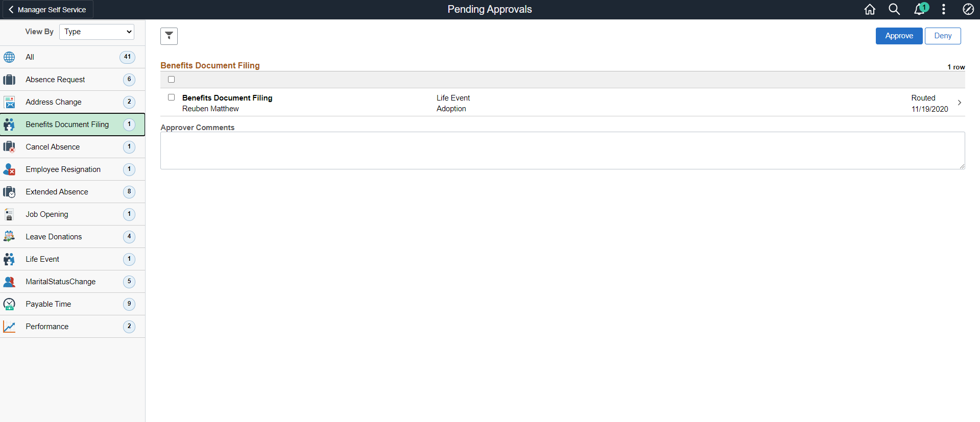The width and height of the screenshot is (980, 422).
Task: Click the 4 count badge for Leave Donations
Action: click(x=129, y=237)
